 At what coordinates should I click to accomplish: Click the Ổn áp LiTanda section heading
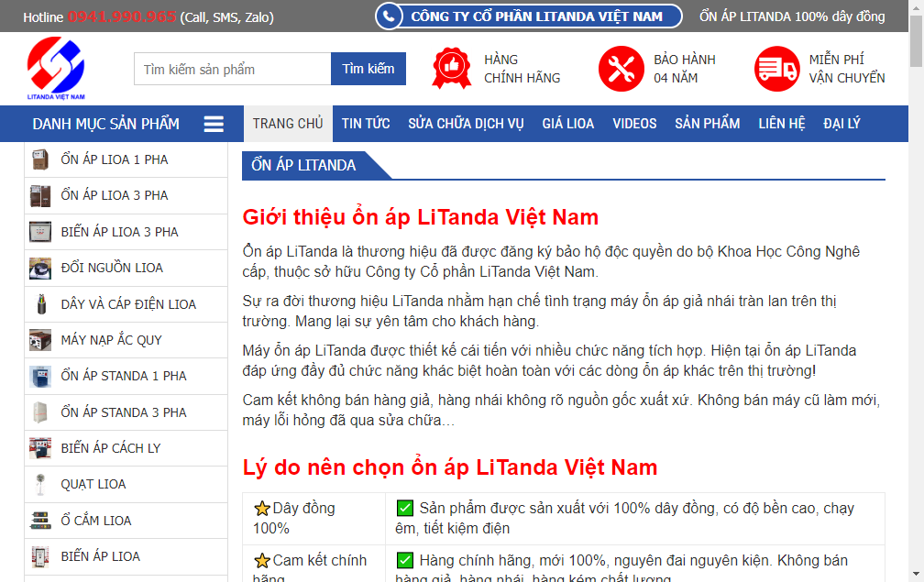[303, 166]
